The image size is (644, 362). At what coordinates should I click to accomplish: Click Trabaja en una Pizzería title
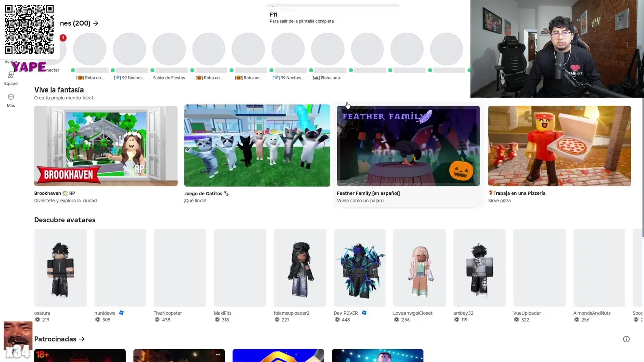pos(517,193)
